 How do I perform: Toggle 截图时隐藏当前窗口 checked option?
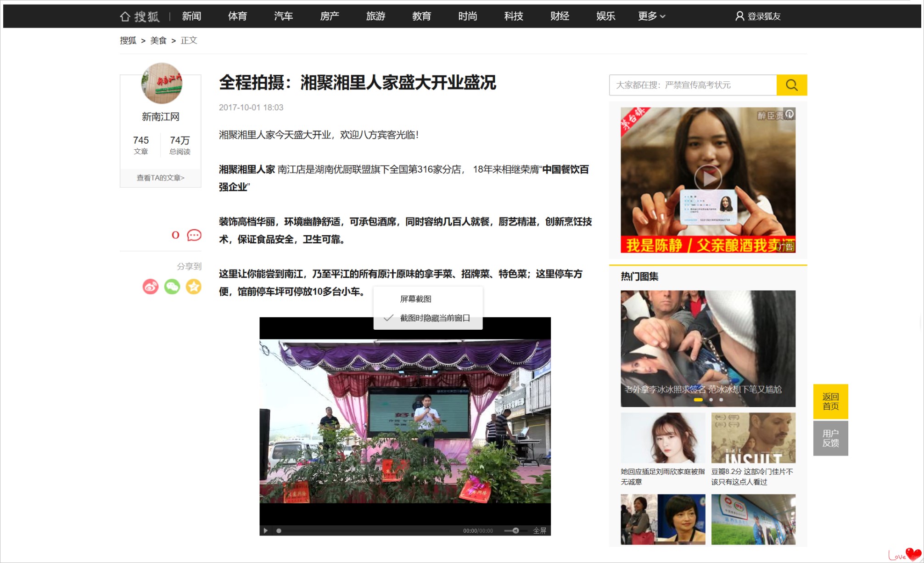tap(434, 318)
